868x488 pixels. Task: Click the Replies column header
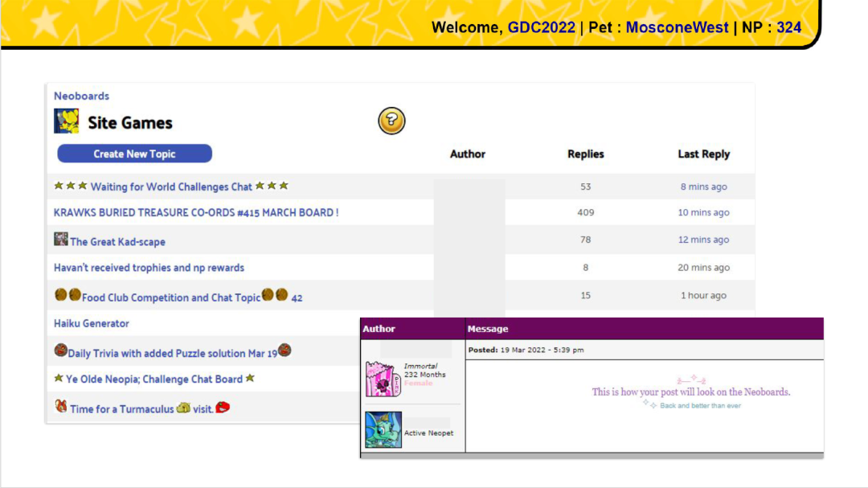coord(586,154)
